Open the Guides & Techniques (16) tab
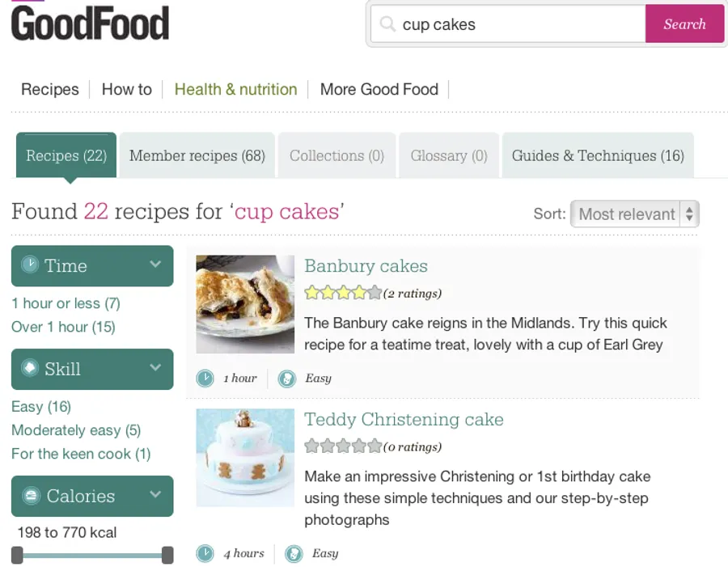Viewport: 728px width, 567px height. pos(598,156)
